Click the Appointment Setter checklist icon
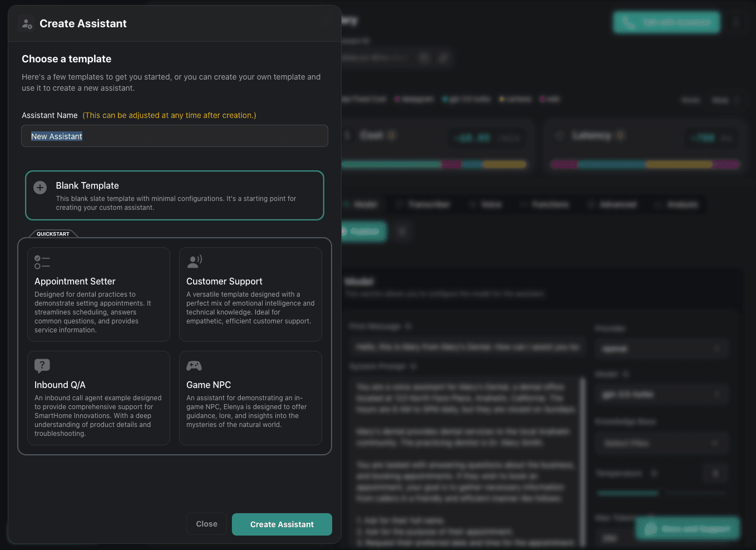The height and width of the screenshot is (550, 756). [x=42, y=262]
